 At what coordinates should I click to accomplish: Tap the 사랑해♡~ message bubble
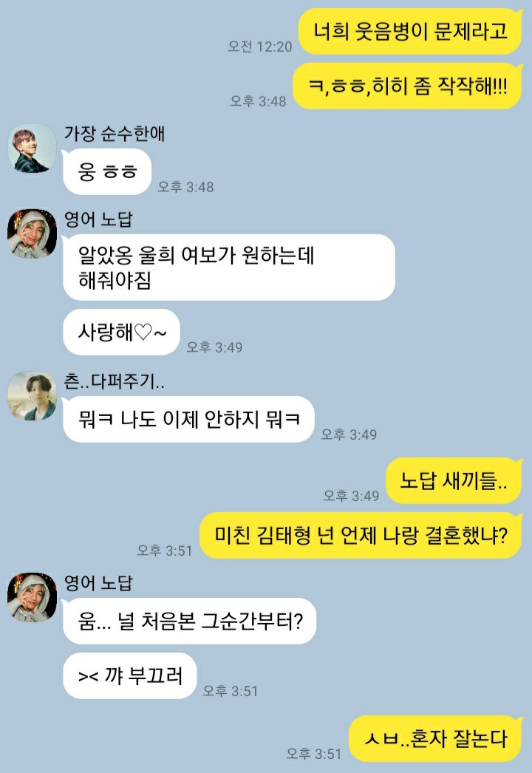click(121, 332)
